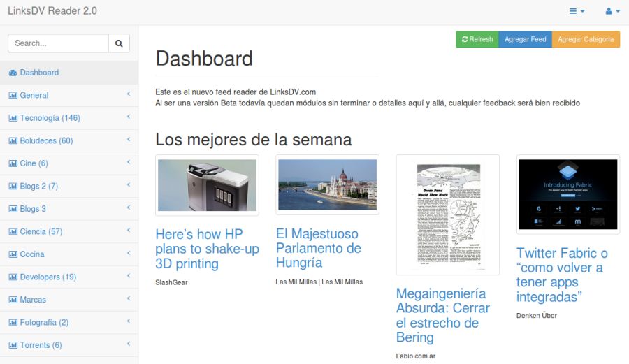The image size is (629, 364).
Task: Expand the Boludeces (60) chevron
Action: click(129, 139)
